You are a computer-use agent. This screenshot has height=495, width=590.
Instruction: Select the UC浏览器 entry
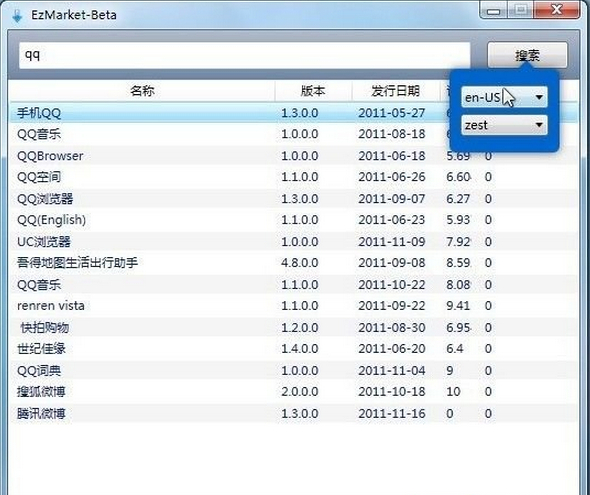pos(293,241)
